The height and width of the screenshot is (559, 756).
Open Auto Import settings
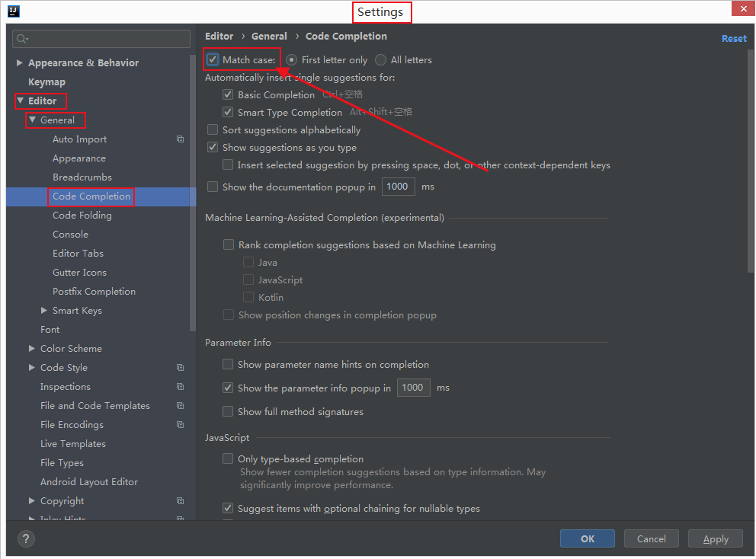click(79, 139)
